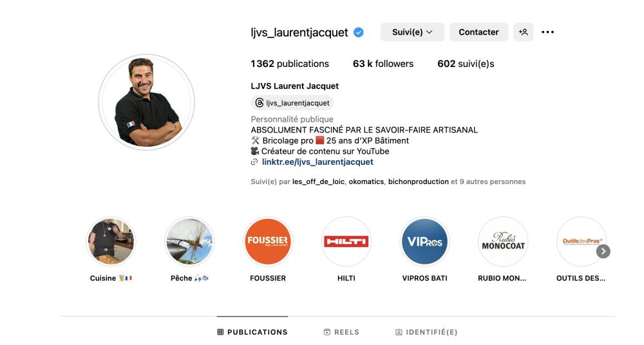Viewport: 644px width, 345px height.
Task: Open the profile picture of Laurent Jacquet
Action: coord(146,102)
